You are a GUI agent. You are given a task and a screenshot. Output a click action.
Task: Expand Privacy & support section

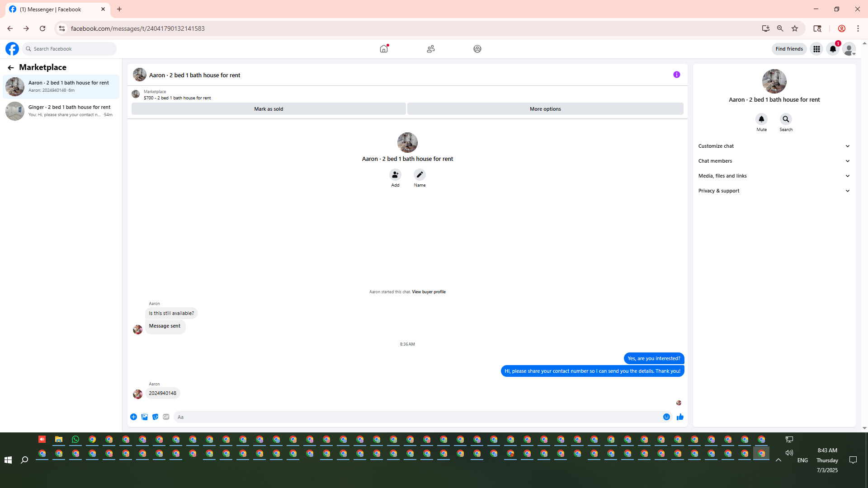pos(774,191)
